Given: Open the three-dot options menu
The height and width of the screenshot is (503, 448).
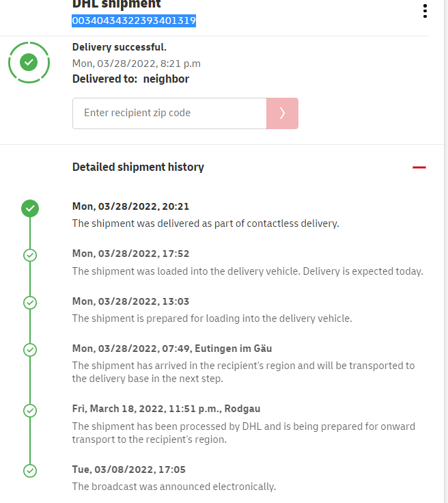Looking at the screenshot, I should [425, 11].
